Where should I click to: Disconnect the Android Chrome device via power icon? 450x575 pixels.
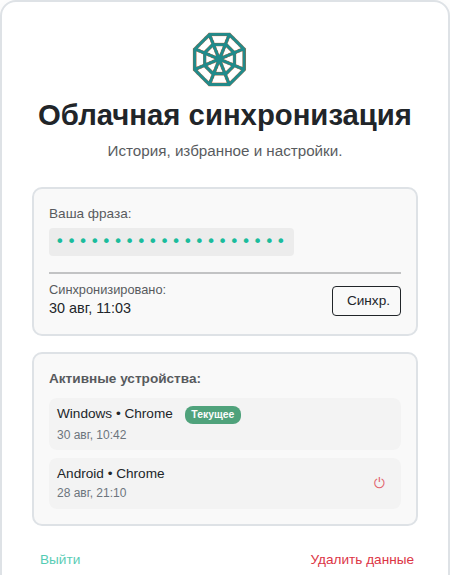pos(379,483)
